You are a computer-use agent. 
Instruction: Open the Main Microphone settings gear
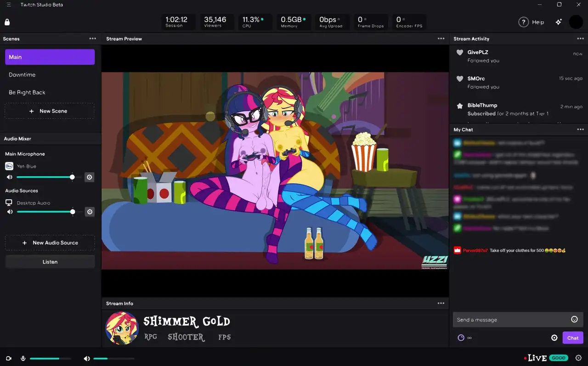90,177
